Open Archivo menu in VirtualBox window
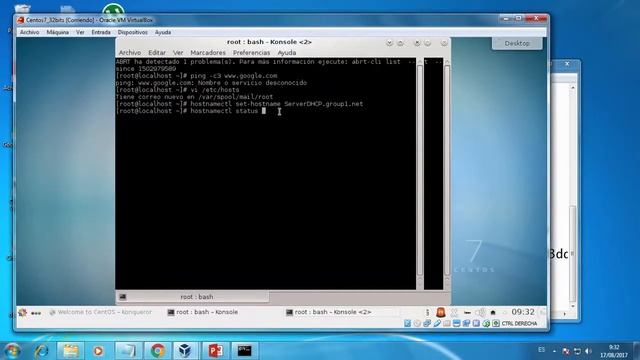Image resolution: width=640 pixels, height=360 pixels. (x=29, y=32)
